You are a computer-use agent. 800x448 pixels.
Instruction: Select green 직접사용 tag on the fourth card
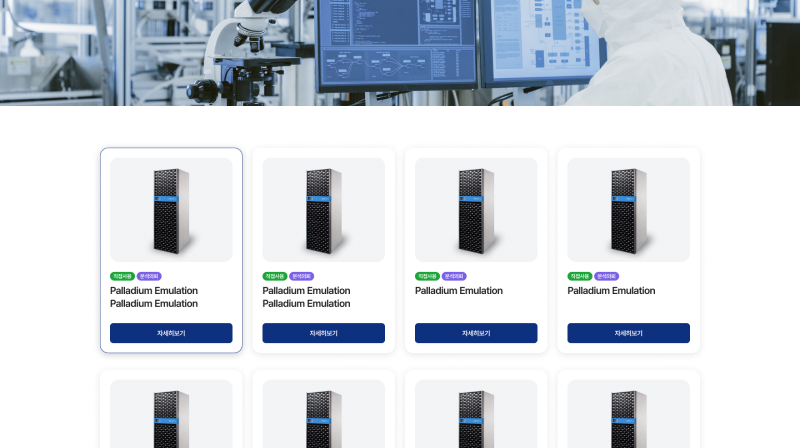tap(580, 276)
